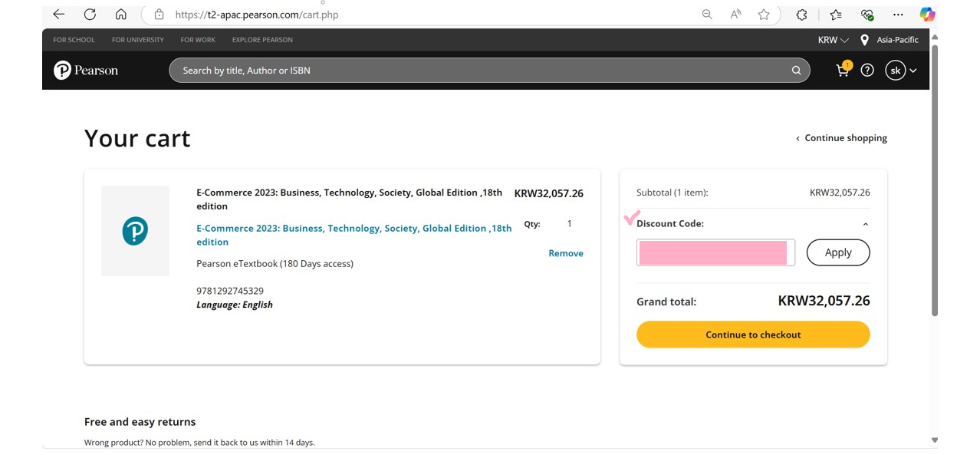The width and height of the screenshot is (980, 455).
Task: Click the page vertical scrollbar
Action: tap(934, 181)
